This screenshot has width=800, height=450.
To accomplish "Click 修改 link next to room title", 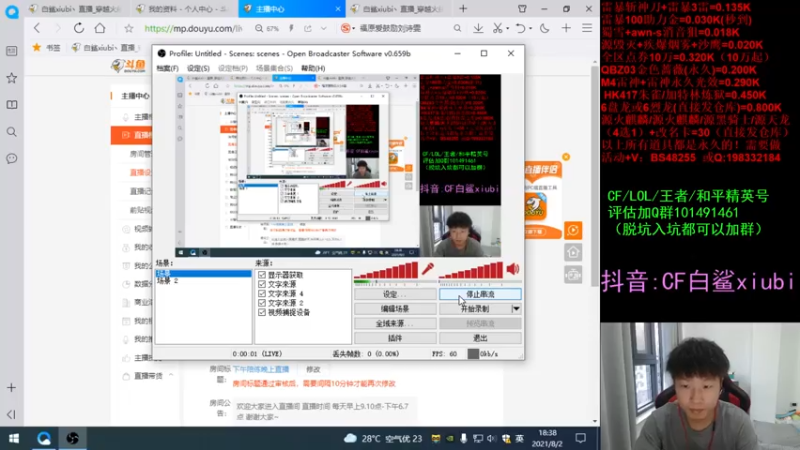I will click(x=313, y=369).
